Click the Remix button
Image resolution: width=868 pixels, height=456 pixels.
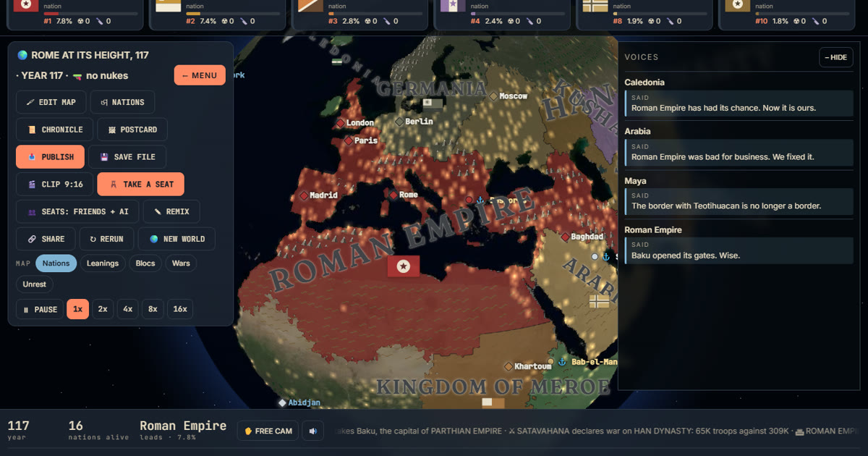click(171, 211)
